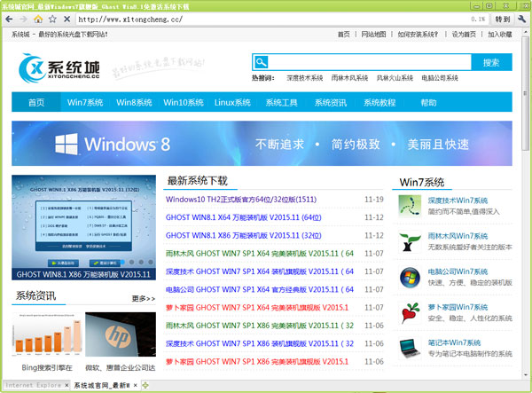Image resolution: width=532 pixels, height=393 pixels.
Task: Click the 深度技术Win7系统 text link
Action: 458,200
